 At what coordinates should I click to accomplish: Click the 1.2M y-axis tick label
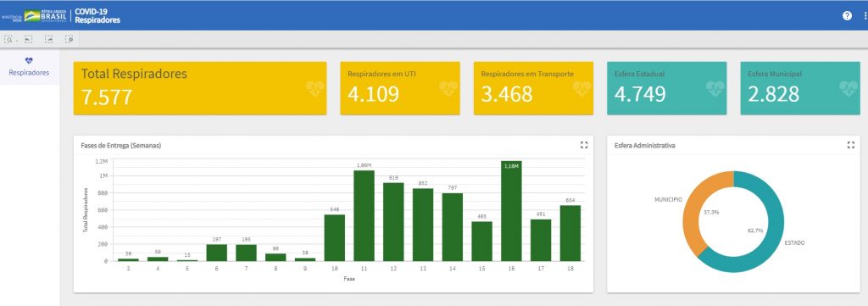pyautogui.click(x=102, y=162)
